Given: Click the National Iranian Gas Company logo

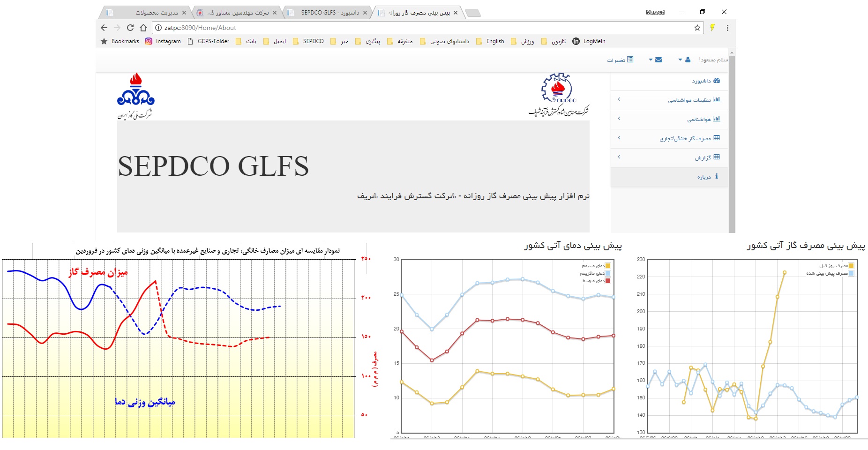Looking at the screenshot, I should point(135,96).
